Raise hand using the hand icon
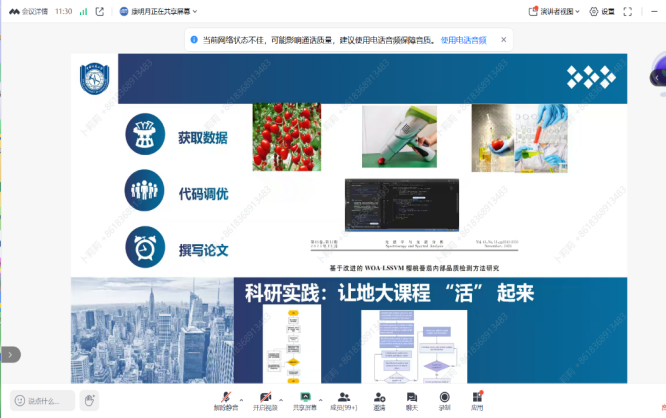This screenshot has width=666, height=418. [x=89, y=401]
